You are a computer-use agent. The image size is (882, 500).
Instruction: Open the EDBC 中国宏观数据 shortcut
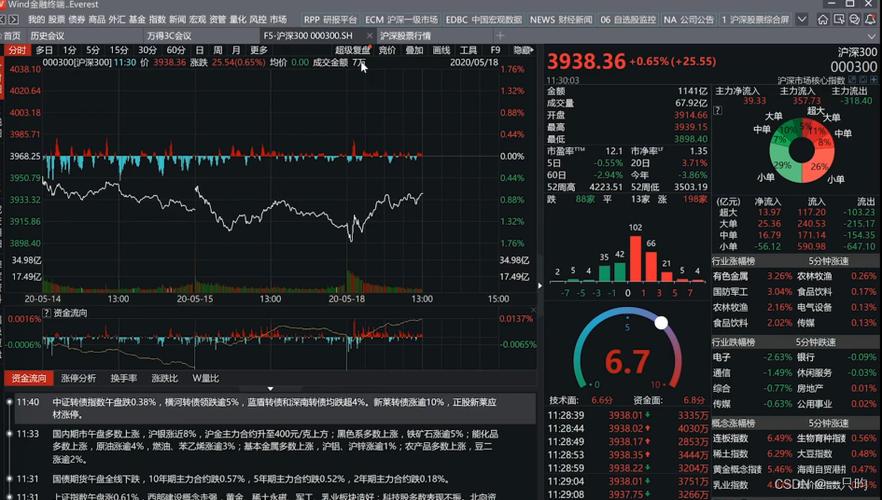pyautogui.click(x=484, y=19)
